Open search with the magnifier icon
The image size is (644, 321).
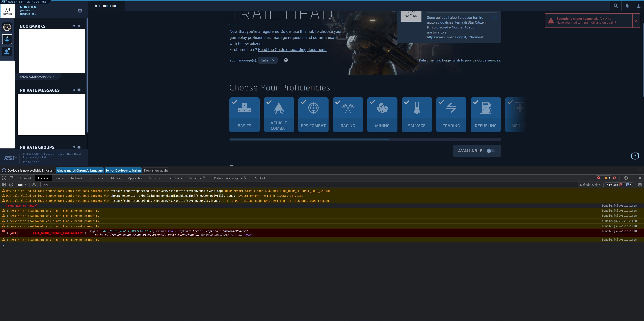tap(615, 6)
